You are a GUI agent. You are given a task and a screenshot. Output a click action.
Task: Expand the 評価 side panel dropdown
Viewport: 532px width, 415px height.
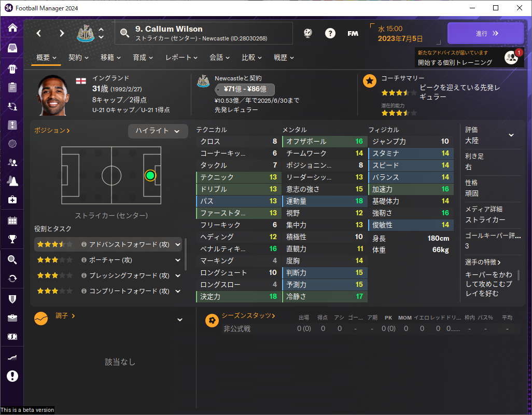[x=511, y=135]
